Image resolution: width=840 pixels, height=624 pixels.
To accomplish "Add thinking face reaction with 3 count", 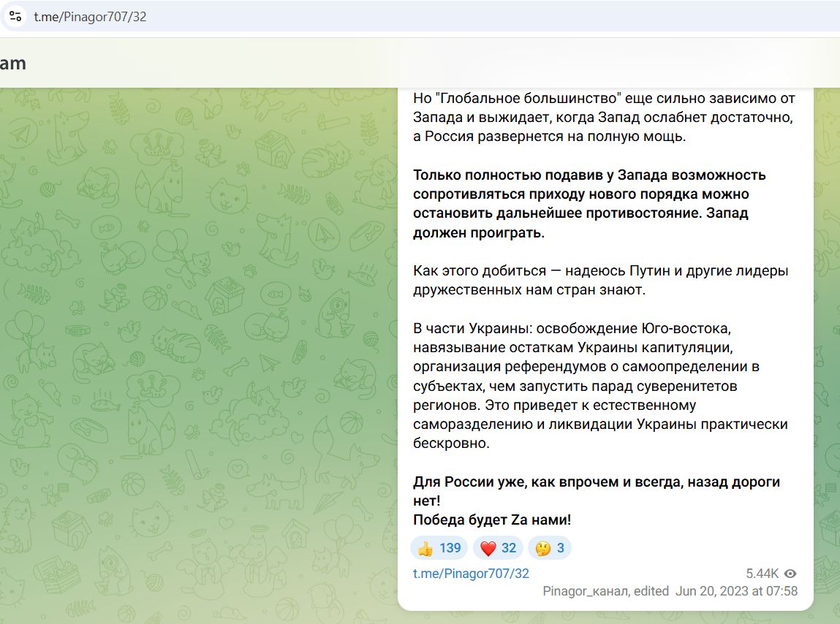I will 550,548.
